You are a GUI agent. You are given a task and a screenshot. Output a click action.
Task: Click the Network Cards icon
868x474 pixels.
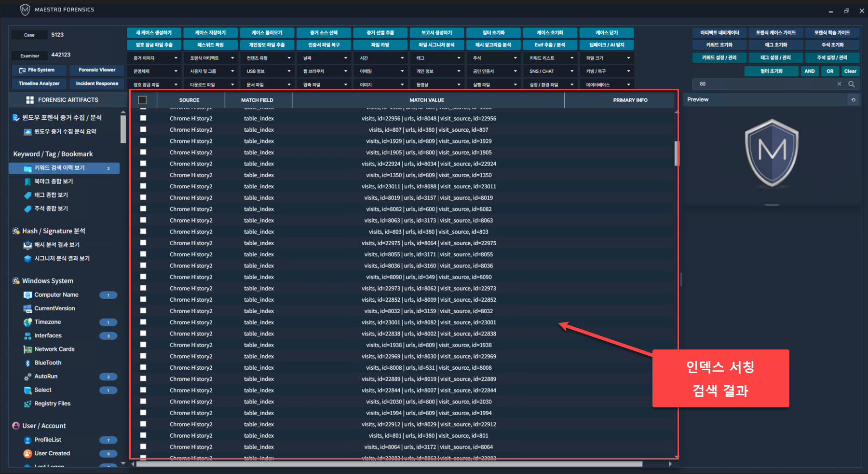coord(27,349)
